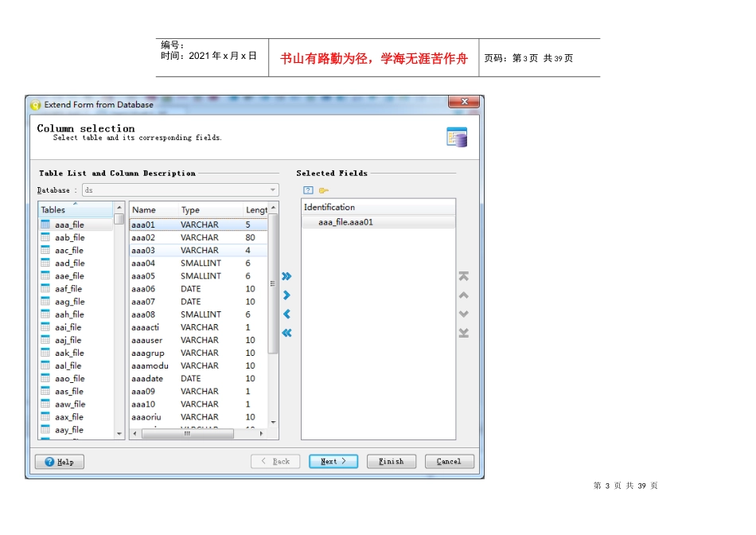Select the aaa04 SMALLINT row

click(x=199, y=263)
